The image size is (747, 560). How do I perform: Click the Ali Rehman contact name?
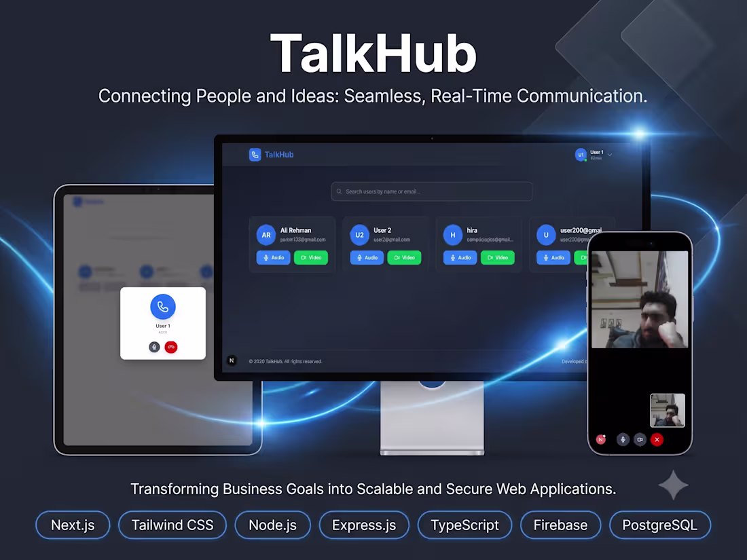tap(296, 230)
